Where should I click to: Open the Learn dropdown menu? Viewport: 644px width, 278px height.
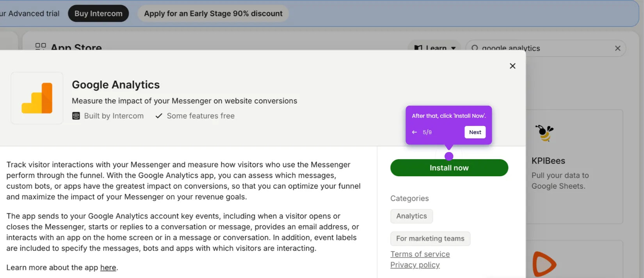[x=434, y=48]
